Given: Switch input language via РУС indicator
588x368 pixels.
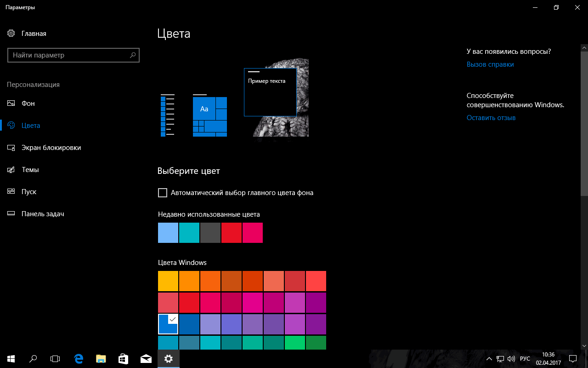Looking at the screenshot, I should coord(525,359).
